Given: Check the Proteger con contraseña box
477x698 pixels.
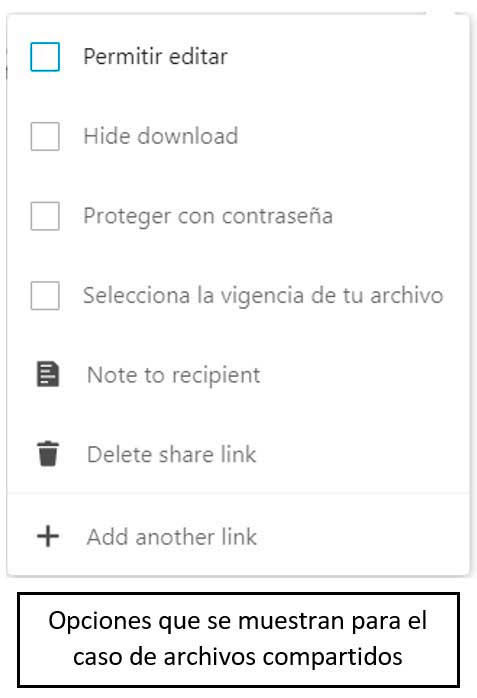Looking at the screenshot, I should [45, 216].
